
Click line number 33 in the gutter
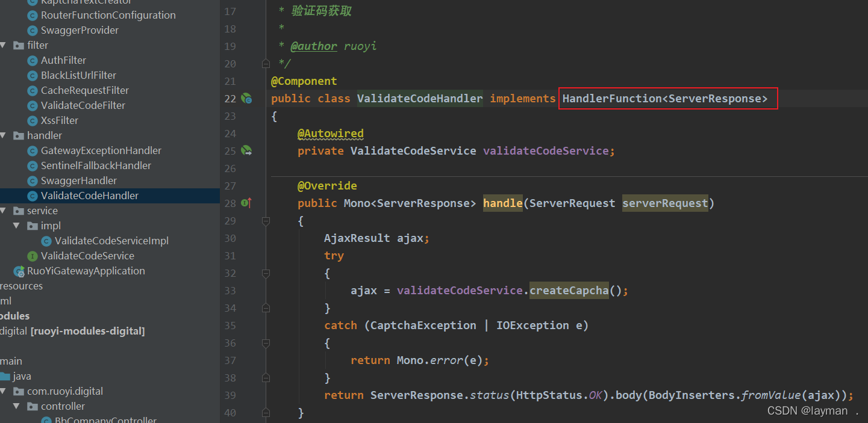pyautogui.click(x=230, y=291)
